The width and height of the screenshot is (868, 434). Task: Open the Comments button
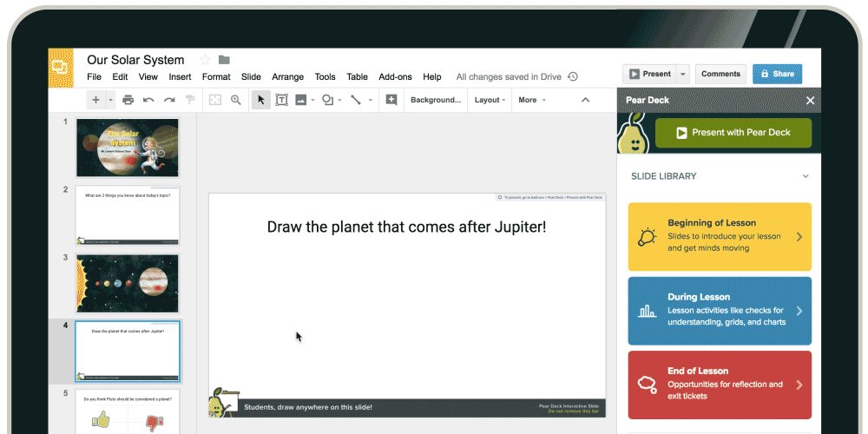tap(720, 74)
